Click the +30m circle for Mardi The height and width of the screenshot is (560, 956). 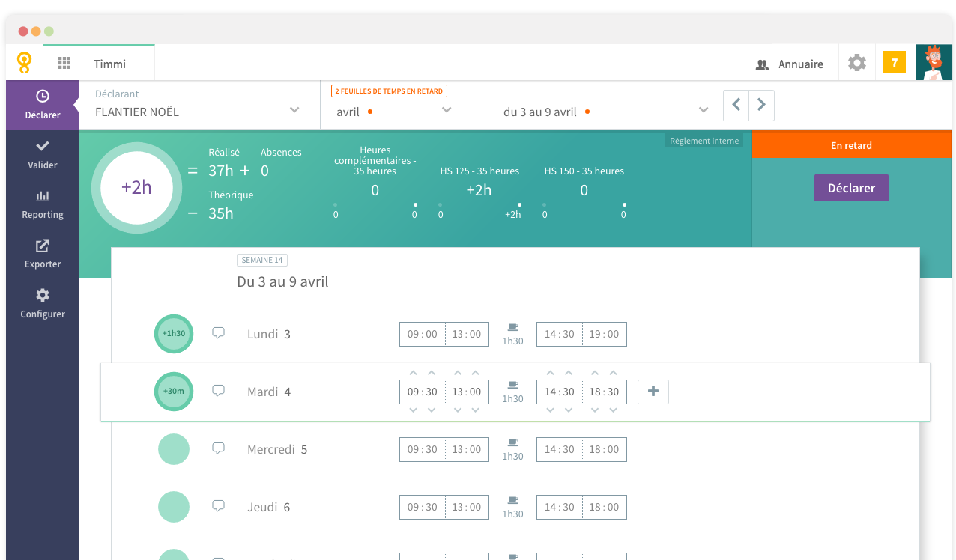click(174, 392)
